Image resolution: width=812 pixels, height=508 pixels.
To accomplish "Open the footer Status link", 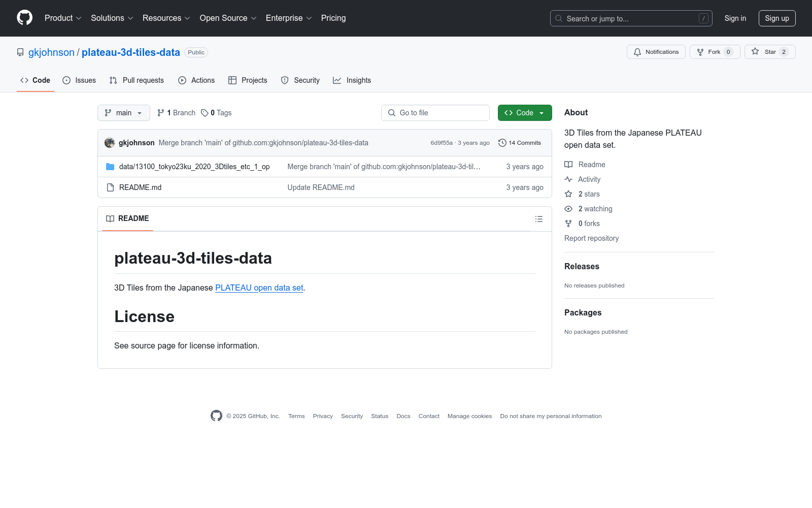I will click(x=380, y=416).
